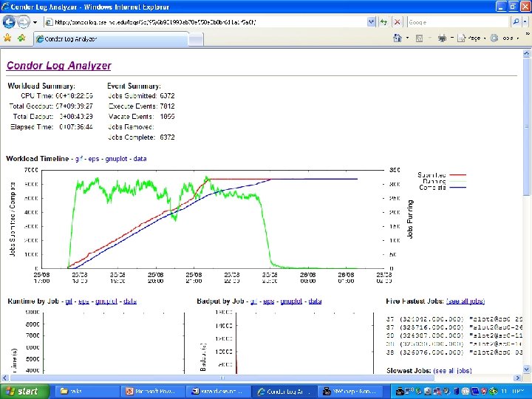Open Runtime by Job data link
Viewport: 532px width, 399px height.
click(x=130, y=301)
